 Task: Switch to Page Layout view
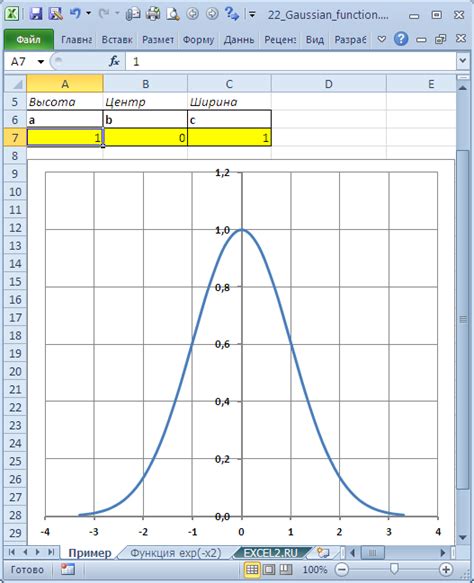pyautogui.click(x=269, y=569)
